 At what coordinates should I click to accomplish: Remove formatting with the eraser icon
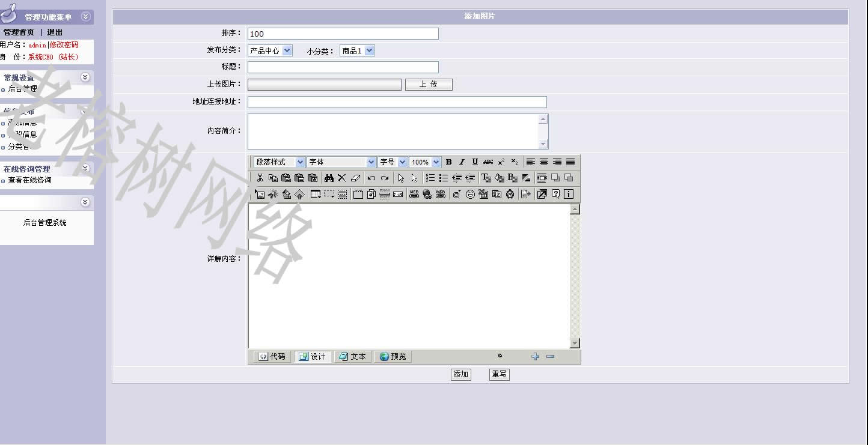[x=355, y=178]
